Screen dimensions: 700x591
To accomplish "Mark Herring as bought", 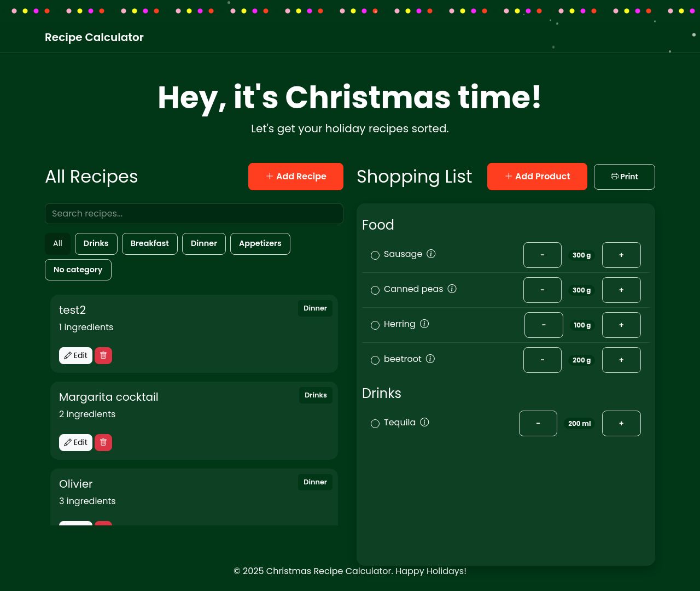I will tap(375, 325).
